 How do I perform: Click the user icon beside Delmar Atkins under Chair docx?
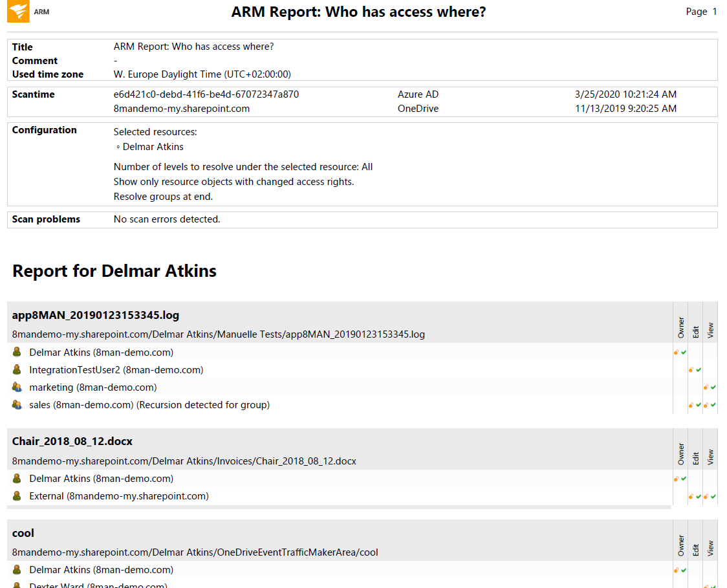[17, 478]
